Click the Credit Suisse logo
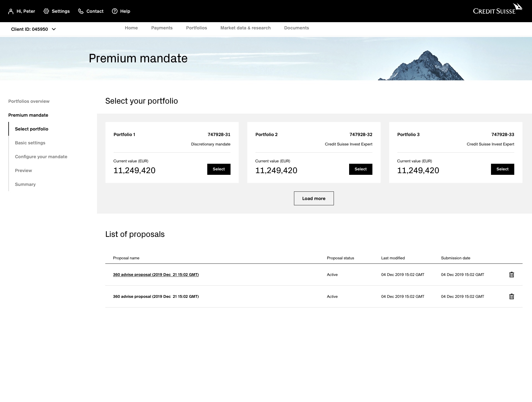 [498, 9]
